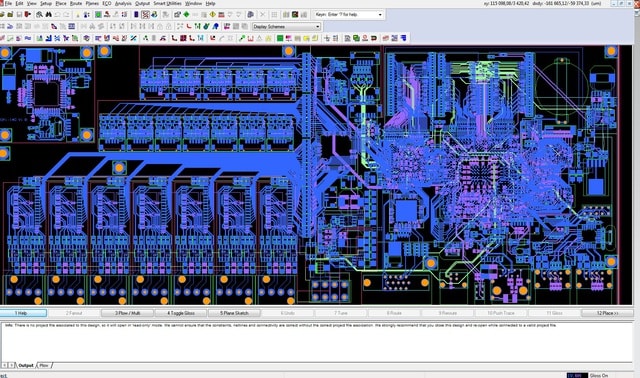Click the green square icon in top toolbar

click(98, 14)
